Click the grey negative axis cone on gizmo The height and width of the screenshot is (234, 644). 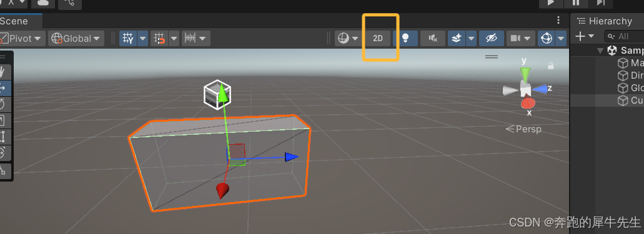click(x=510, y=90)
